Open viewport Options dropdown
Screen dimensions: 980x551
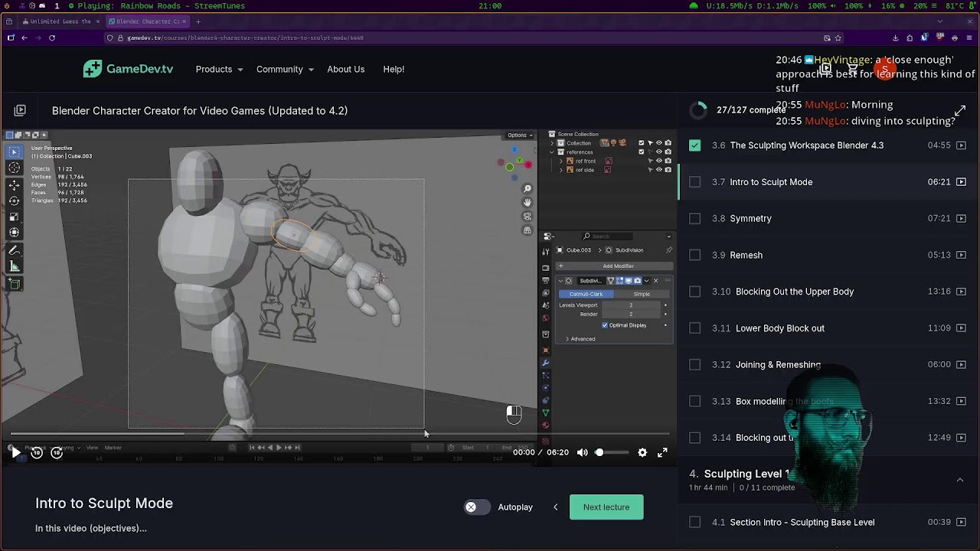[520, 135]
